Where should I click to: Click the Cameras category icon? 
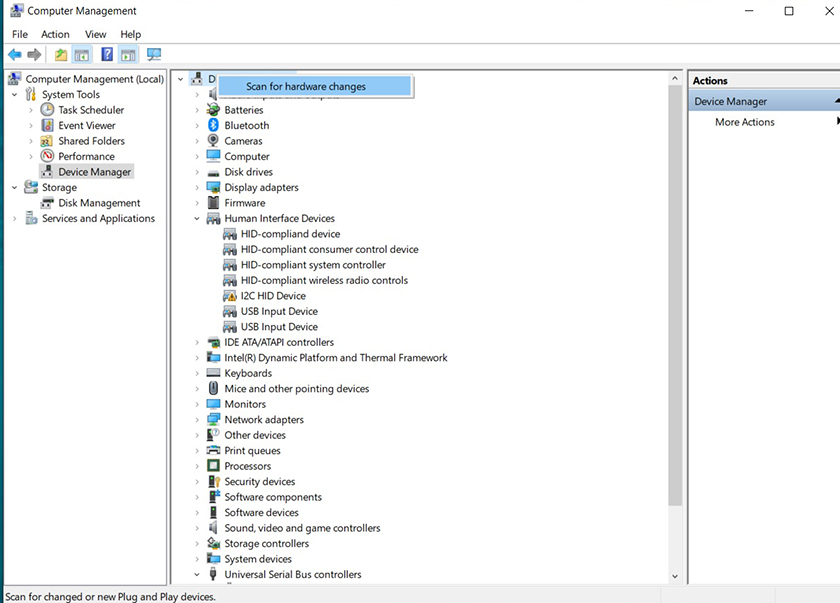[x=213, y=141]
